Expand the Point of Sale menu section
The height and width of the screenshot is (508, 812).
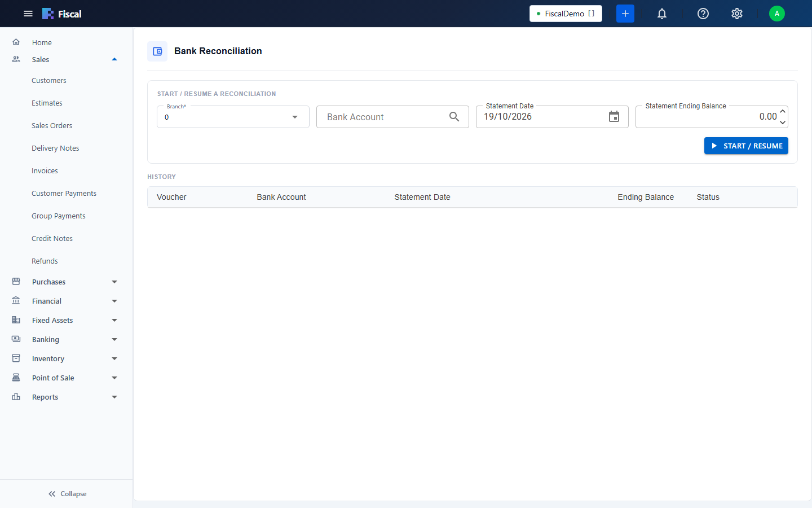(x=114, y=378)
